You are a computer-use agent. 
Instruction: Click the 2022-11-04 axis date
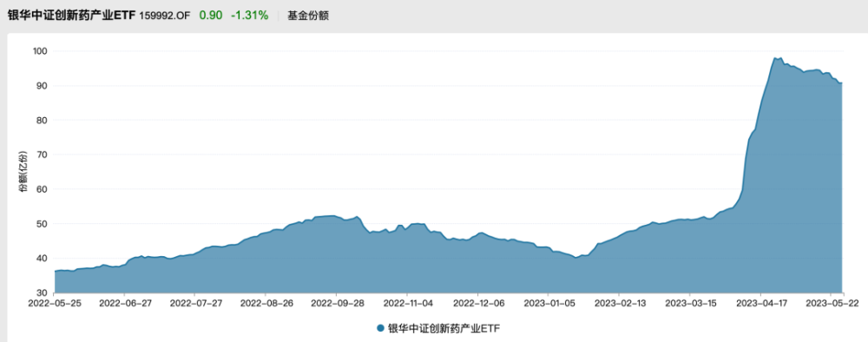[x=407, y=303]
